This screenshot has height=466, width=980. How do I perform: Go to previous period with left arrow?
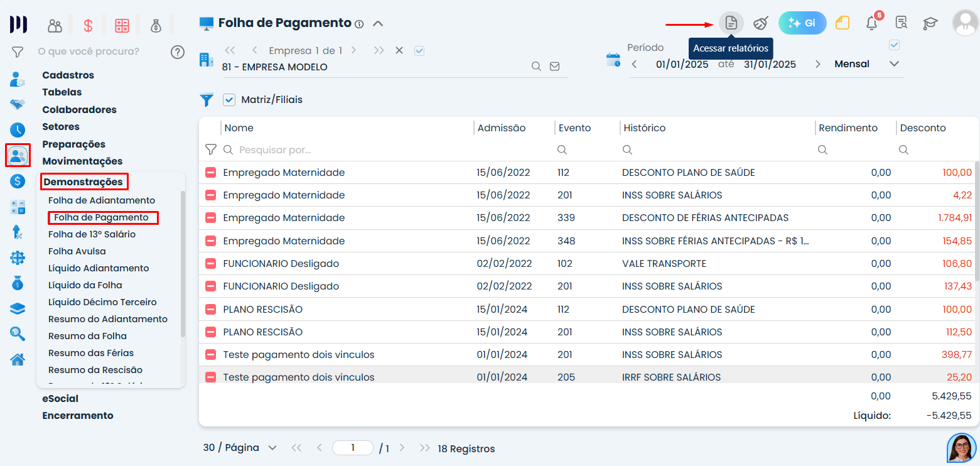[634, 64]
